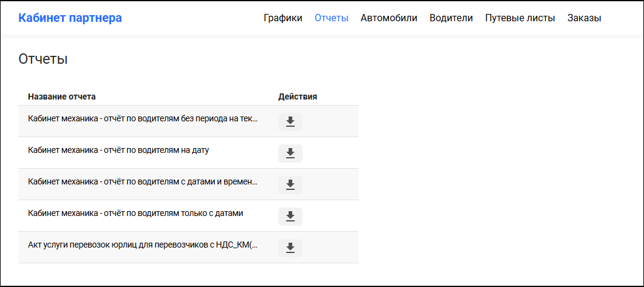644x287 pixels.
Task: Select the 'Акт услуги перевозок юрлиц' row
Action: (143, 245)
